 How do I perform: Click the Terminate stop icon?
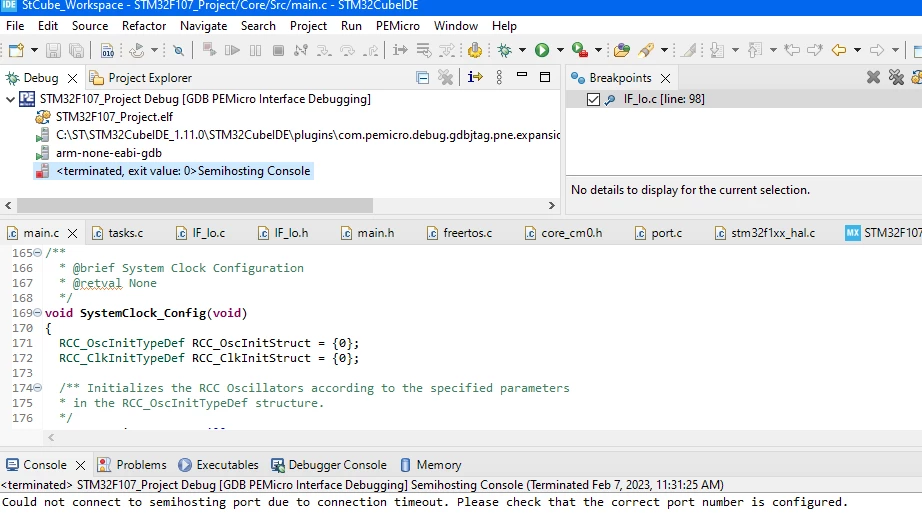pyautogui.click(x=278, y=51)
